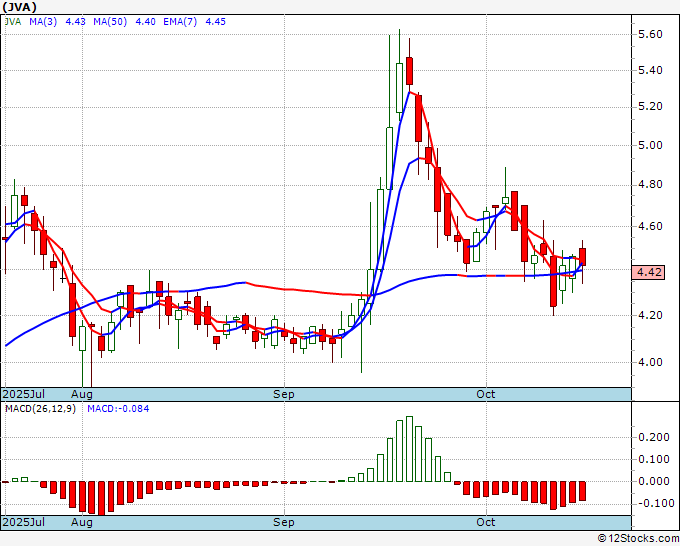The width and height of the screenshot is (680, 546).
Task: Click the EMA(7) value 4.45
Action: click(216, 22)
